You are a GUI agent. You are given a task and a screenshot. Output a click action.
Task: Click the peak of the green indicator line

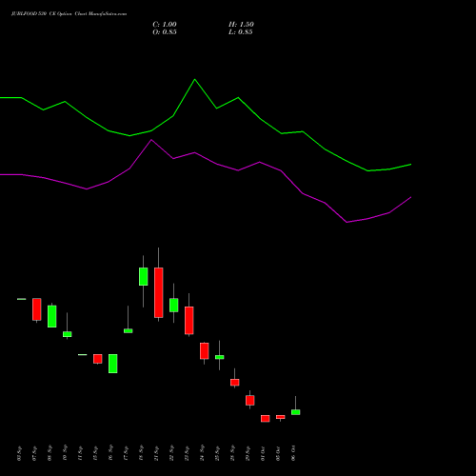(x=194, y=79)
